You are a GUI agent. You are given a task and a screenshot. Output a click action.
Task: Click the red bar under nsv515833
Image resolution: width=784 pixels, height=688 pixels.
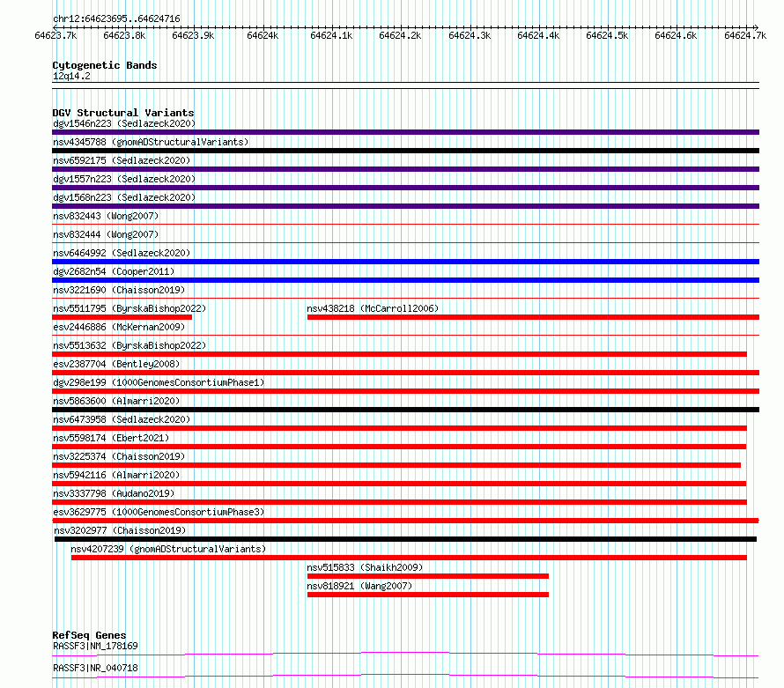428,576
